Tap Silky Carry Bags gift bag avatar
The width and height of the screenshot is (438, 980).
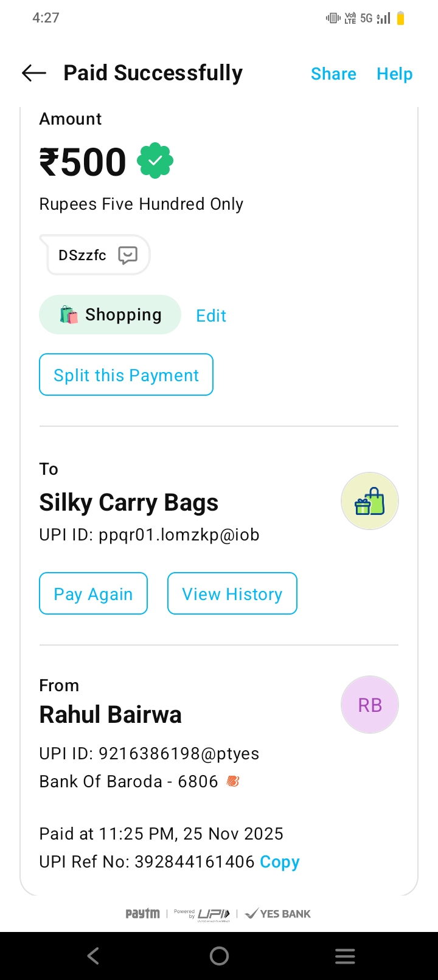click(369, 502)
